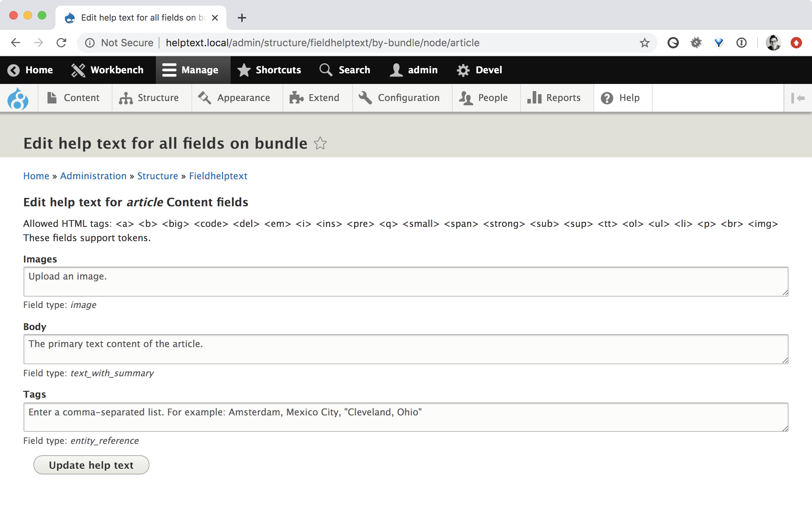The width and height of the screenshot is (812, 515).
Task: Click the Tags help text input field
Action: click(x=406, y=417)
